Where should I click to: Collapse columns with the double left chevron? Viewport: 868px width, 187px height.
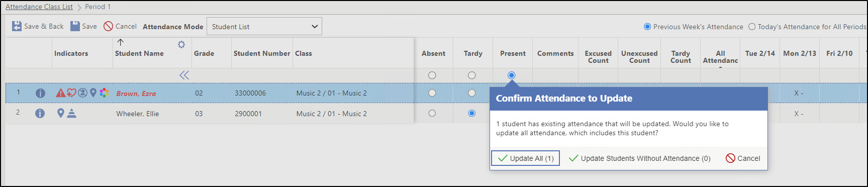pos(184,75)
